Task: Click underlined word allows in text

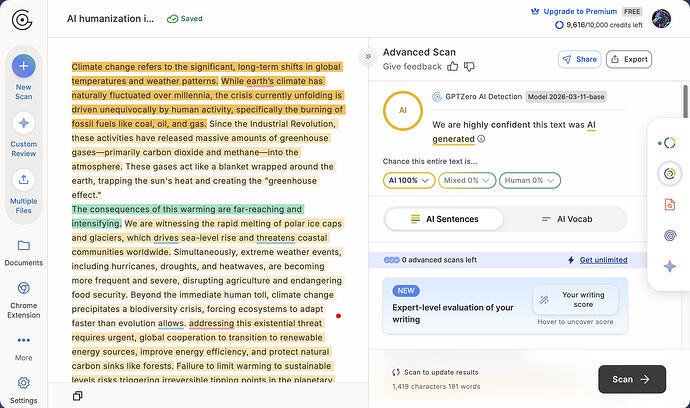Action: pos(171,323)
